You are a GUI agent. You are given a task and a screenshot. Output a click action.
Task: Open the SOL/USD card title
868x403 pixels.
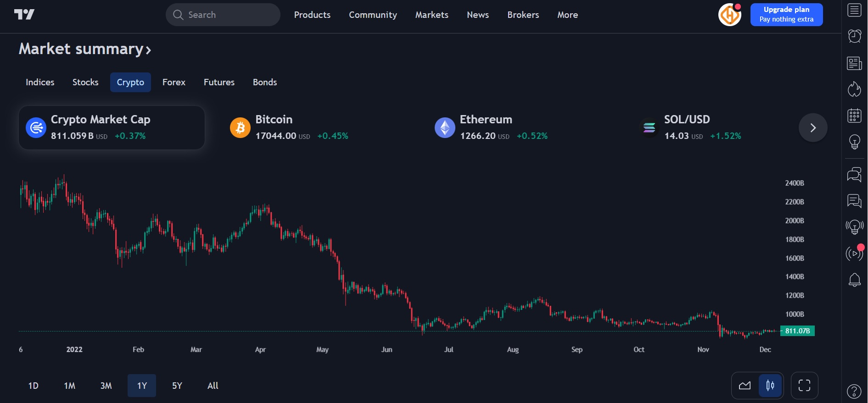(x=687, y=119)
